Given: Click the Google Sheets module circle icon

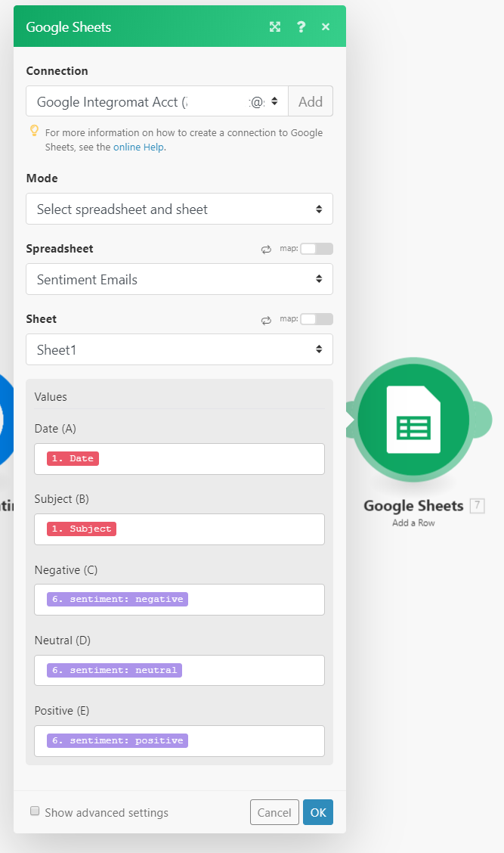Looking at the screenshot, I should click(x=414, y=420).
